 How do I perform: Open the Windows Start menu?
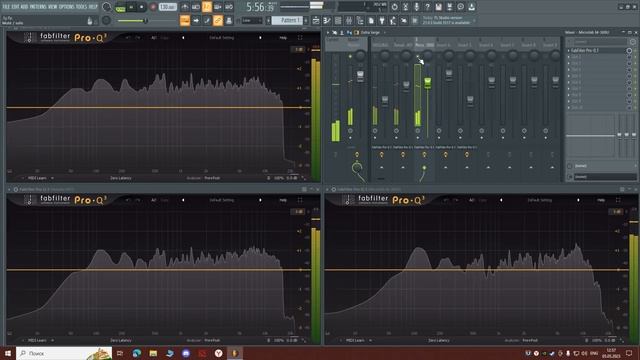point(7,353)
